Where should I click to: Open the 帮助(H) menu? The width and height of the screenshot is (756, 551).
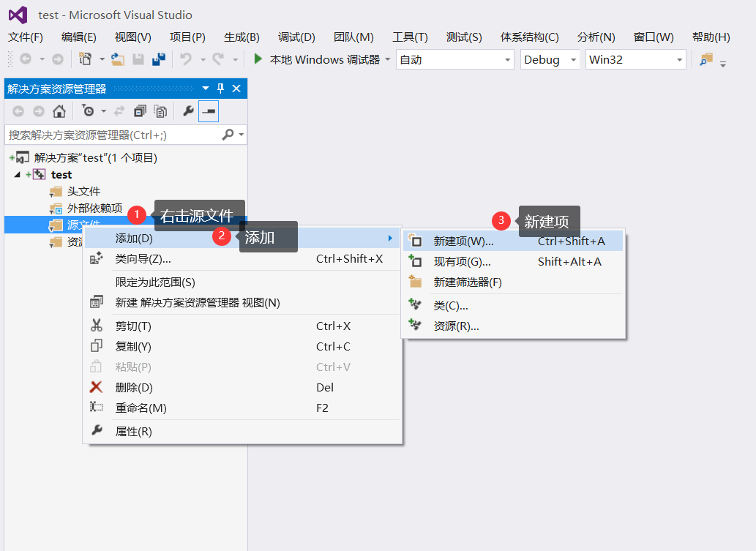(711, 37)
